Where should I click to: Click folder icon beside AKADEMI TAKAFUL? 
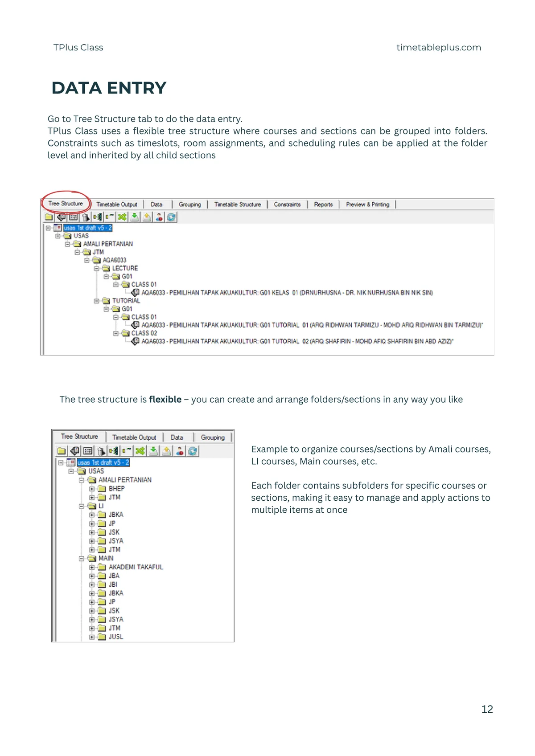pos(102,567)
